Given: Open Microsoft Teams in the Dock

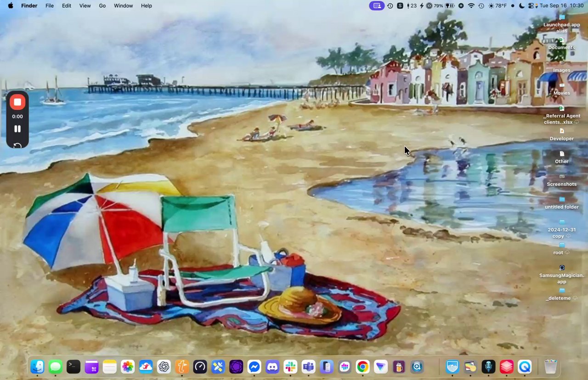Looking at the screenshot, I should point(308,367).
